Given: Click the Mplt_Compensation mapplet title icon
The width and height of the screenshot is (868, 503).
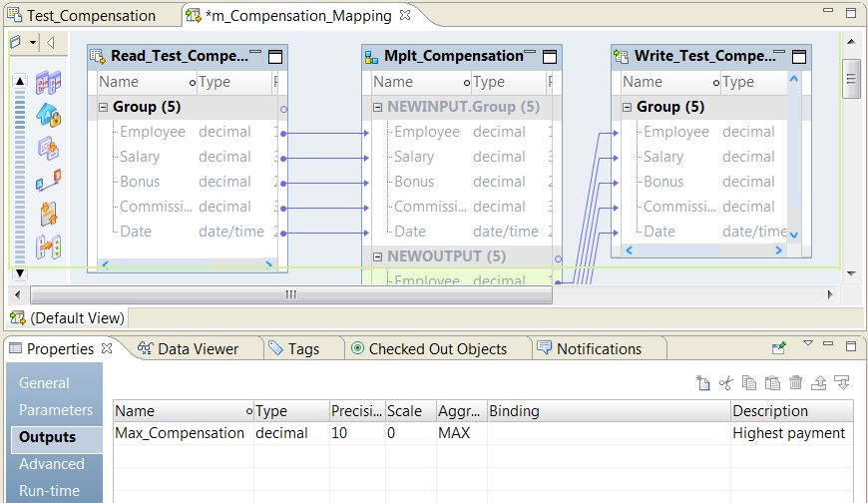Looking at the screenshot, I should (x=371, y=57).
